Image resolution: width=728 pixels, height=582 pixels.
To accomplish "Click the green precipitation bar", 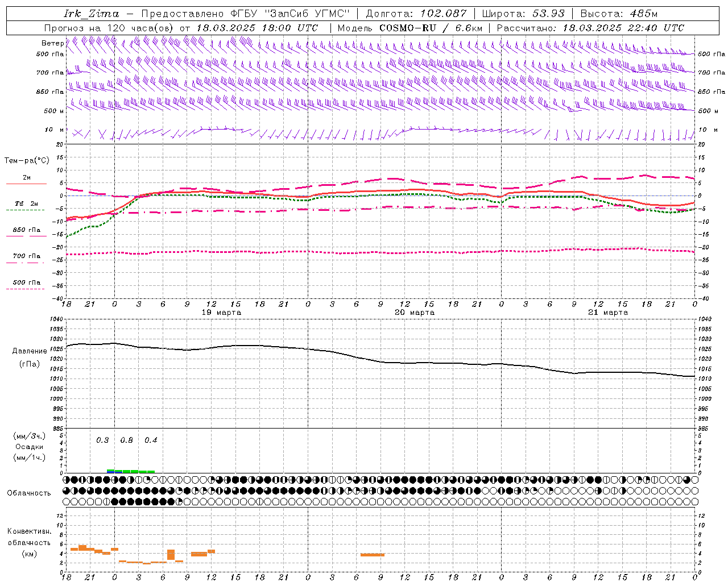I will (x=131, y=471).
